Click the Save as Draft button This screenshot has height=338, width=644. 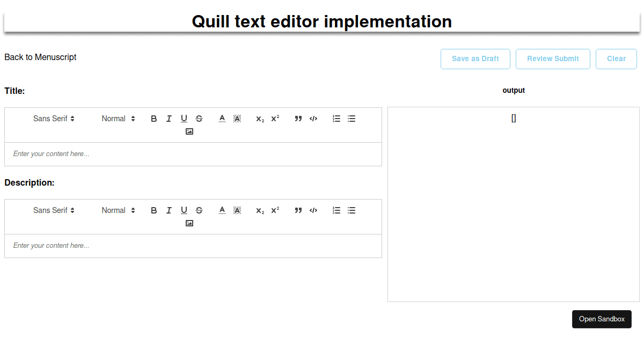click(x=475, y=59)
